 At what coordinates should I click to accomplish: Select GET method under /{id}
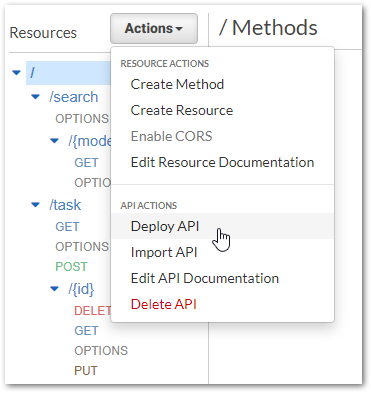pyautogui.click(x=86, y=331)
